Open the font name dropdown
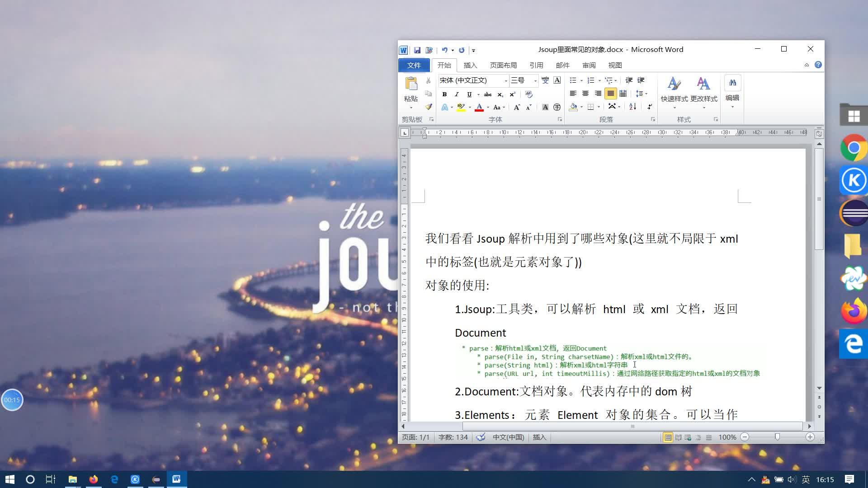Image resolution: width=868 pixels, height=488 pixels. (x=505, y=80)
